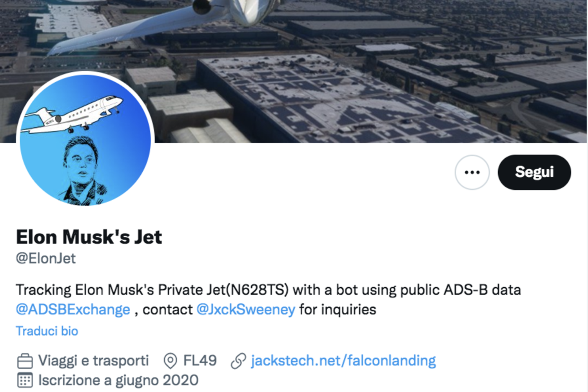Screen dimensions: 588x392
Task: Open the @ADSBExchange profile mention
Action: [73, 309]
